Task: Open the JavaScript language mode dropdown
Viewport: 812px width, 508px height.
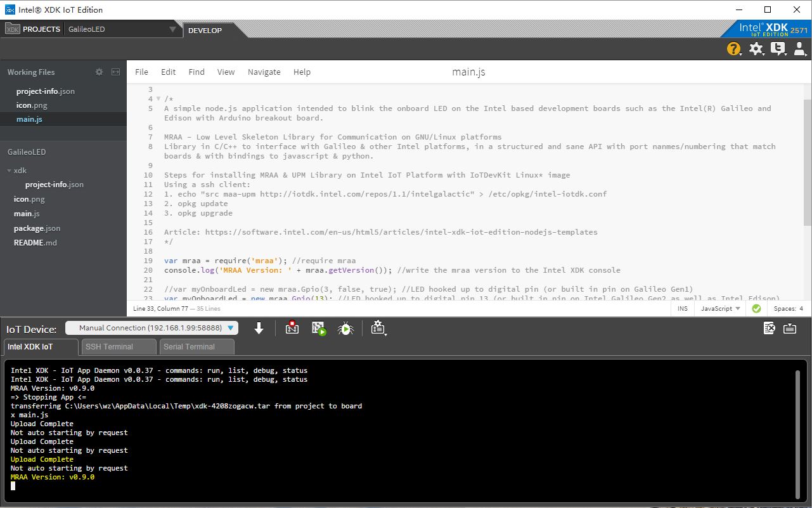Action: coord(721,309)
